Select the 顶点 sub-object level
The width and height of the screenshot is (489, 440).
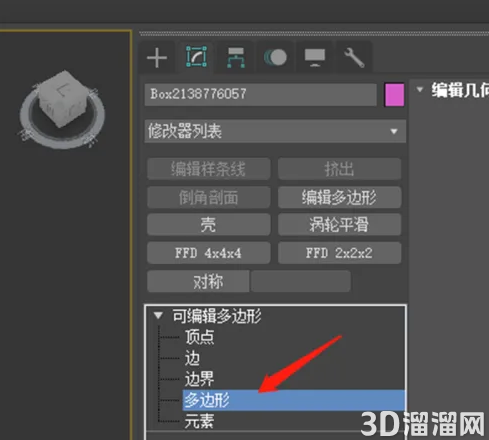(199, 337)
